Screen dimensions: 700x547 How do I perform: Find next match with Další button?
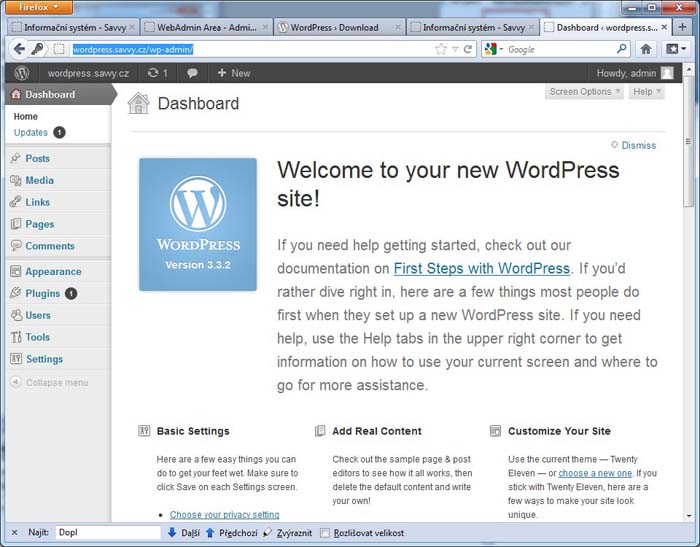pyautogui.click(x=183, y=532)
